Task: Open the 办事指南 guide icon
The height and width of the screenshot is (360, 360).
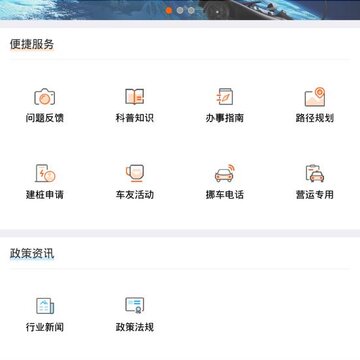Action: click(x=225, y=97)
